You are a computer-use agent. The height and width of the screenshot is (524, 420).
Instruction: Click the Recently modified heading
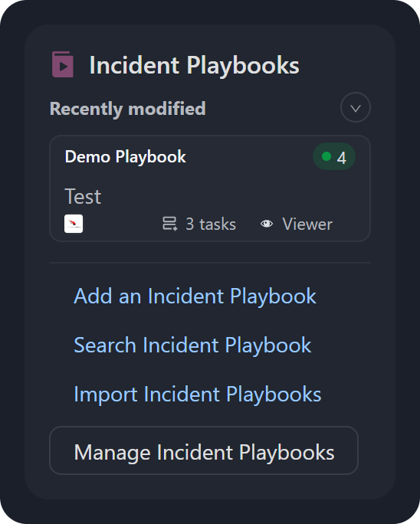coord(127,109)
